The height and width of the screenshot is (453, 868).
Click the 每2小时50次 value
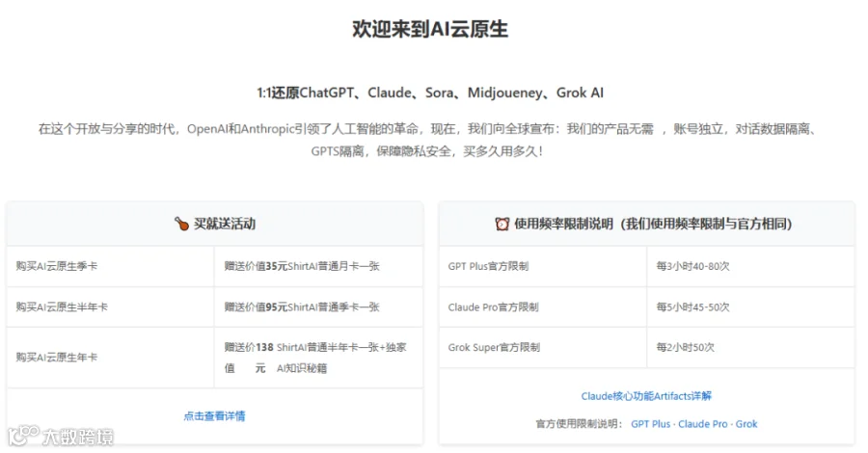pos(686,347)
